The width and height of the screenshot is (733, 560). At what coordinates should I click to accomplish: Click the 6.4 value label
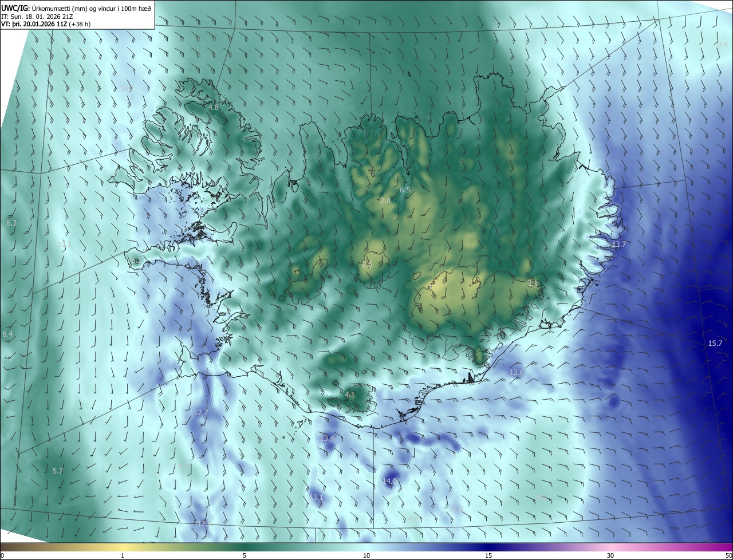click(x=7, y=334)
